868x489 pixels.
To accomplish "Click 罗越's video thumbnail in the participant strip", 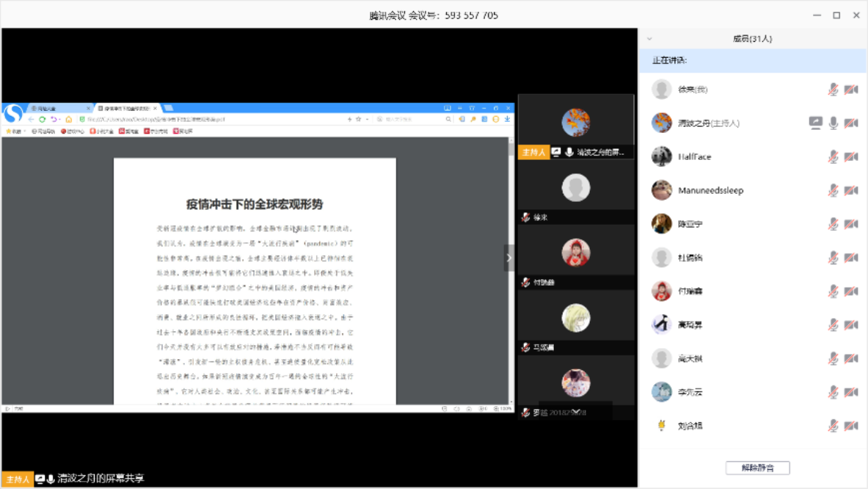I will point(576,382).
